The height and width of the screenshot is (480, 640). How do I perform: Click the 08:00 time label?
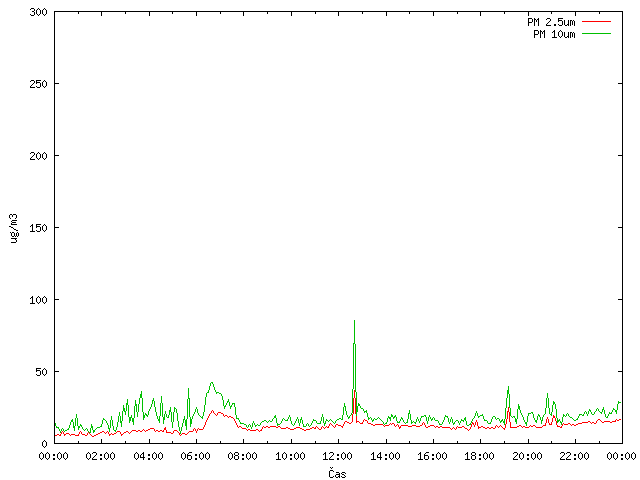(x=243, y=456)
